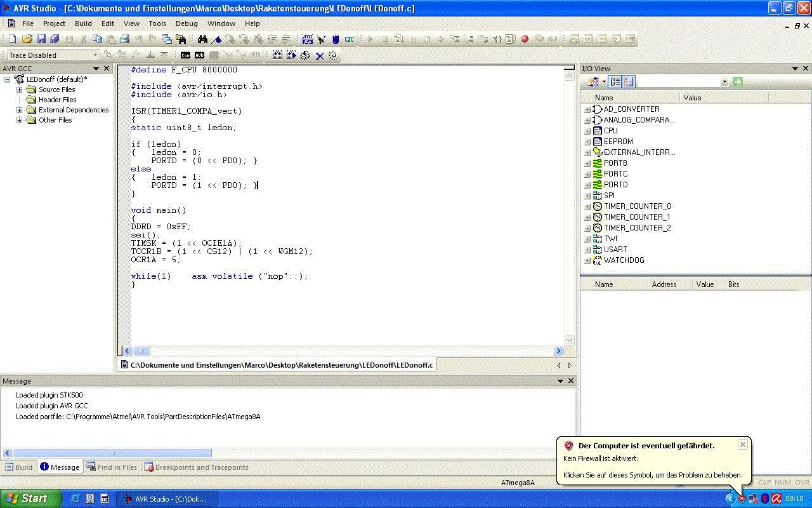Click the Save file toolbar icon
This screenshot has height=508, width=812.
41,39
